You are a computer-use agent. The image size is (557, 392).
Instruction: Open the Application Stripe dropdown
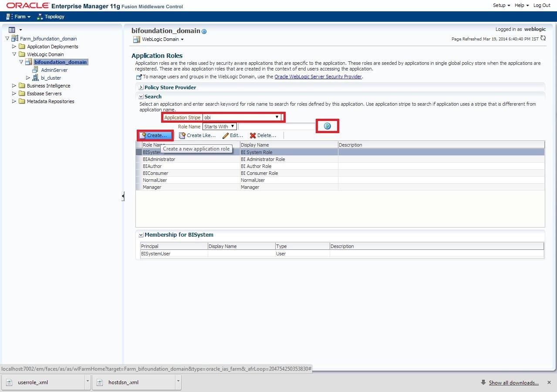coord(277,117)
